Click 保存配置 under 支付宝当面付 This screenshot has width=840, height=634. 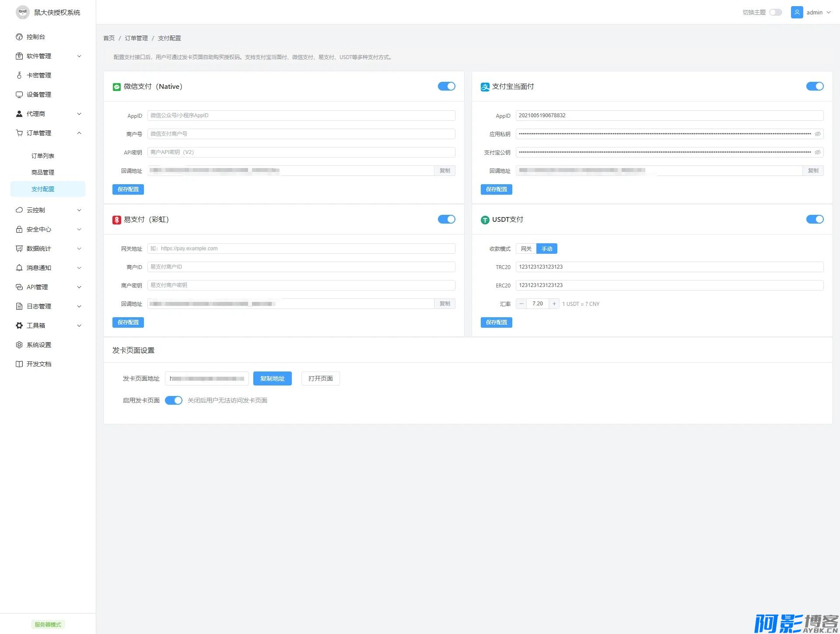tap(496, 189)
